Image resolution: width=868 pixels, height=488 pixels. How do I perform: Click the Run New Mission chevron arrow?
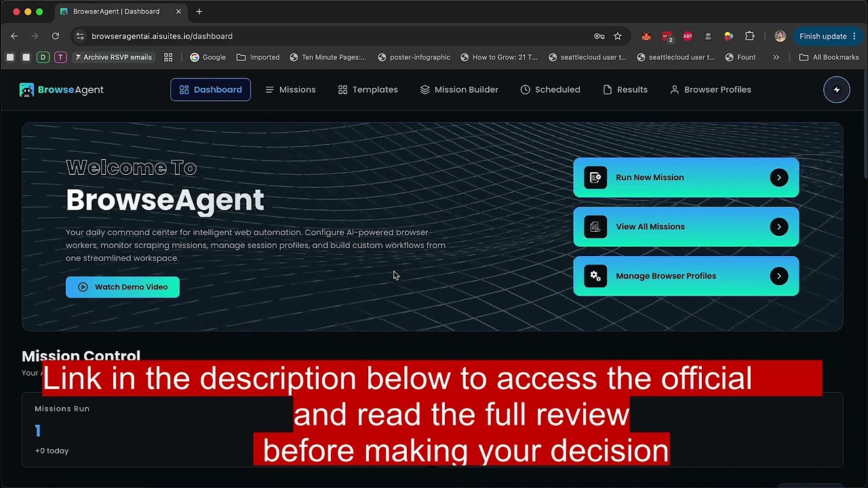click(779, 178)
